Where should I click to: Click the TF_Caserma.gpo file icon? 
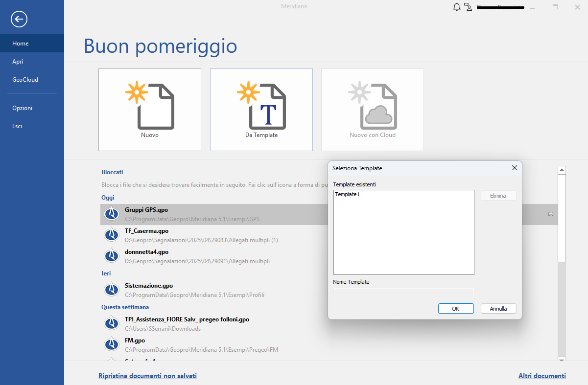click(112, 235)
